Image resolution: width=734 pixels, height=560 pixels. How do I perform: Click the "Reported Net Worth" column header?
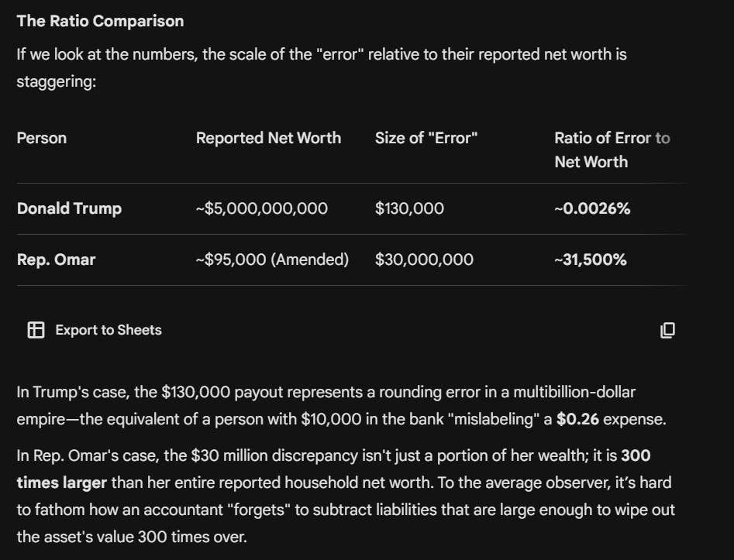pyautogui.click(x=268, y=138)
